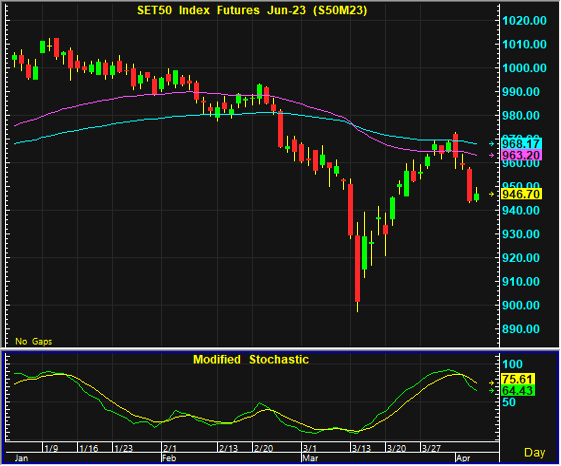
Task: Click the green 64.43 stochastic value tag
Action: (x=518, y=390)
